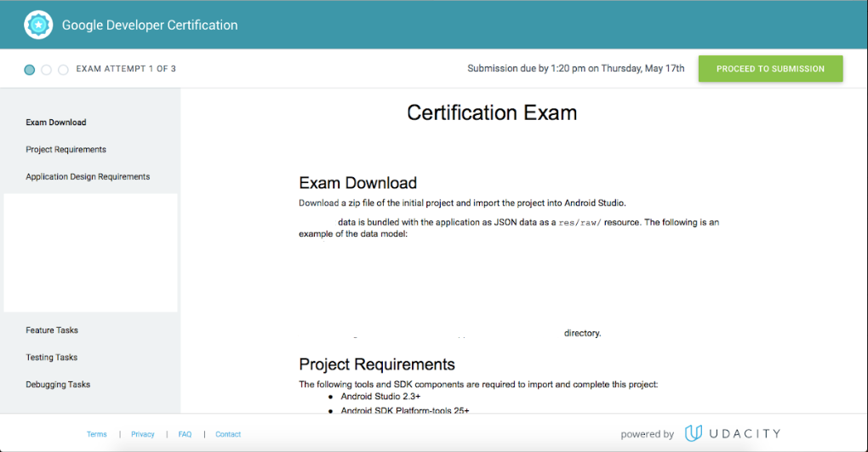Click the 'res/raw/' code text
This screenshot has height=452, width=868.
[x=580, y=223]
